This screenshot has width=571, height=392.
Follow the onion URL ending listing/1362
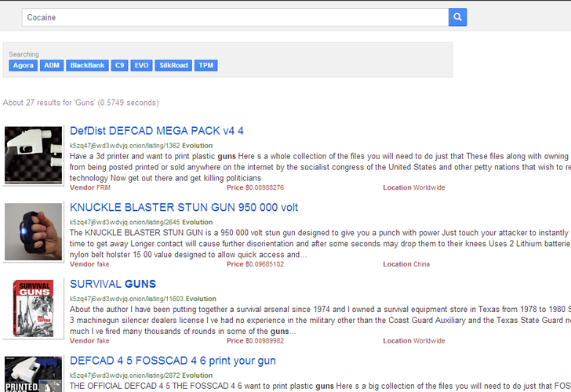tap(125, 146)
